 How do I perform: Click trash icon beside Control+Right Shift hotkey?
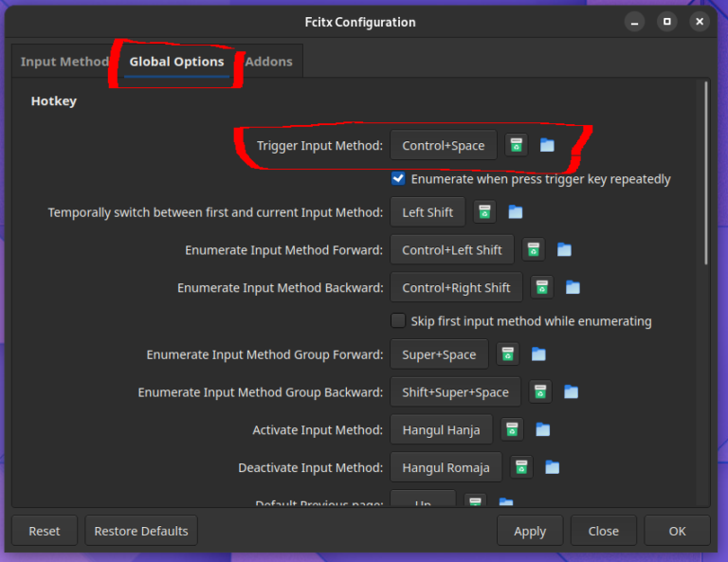[x=541, y=288]
